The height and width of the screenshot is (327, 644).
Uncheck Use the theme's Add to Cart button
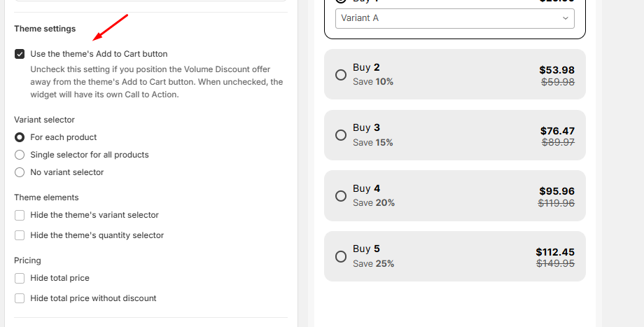coord(20,54)
